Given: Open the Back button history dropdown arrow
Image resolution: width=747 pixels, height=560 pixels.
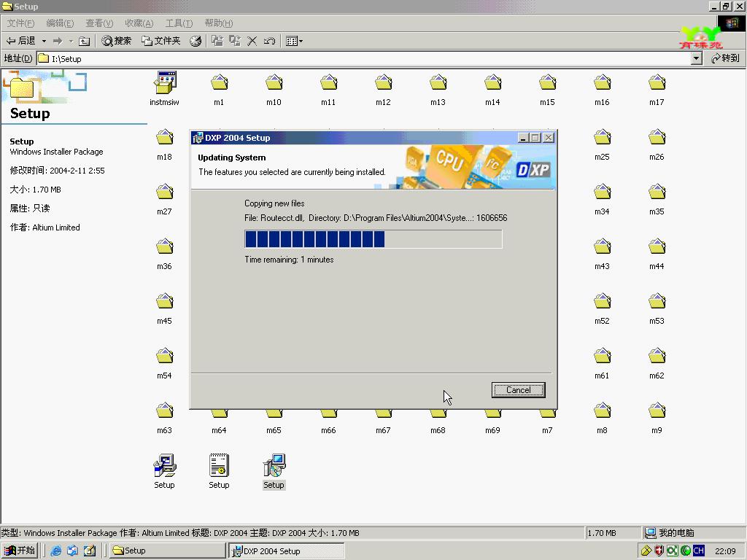Looking at the screenshot, I should click(x=44, y=41).
